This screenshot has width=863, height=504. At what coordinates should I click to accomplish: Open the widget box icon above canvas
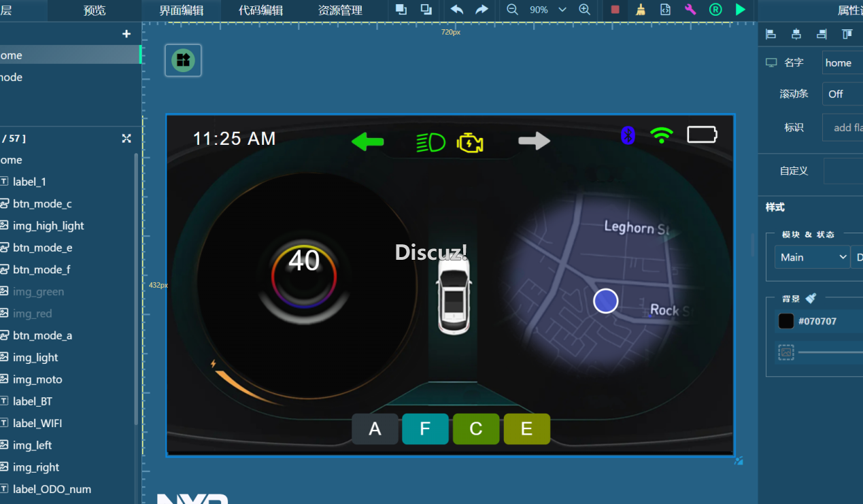[183, 61]
